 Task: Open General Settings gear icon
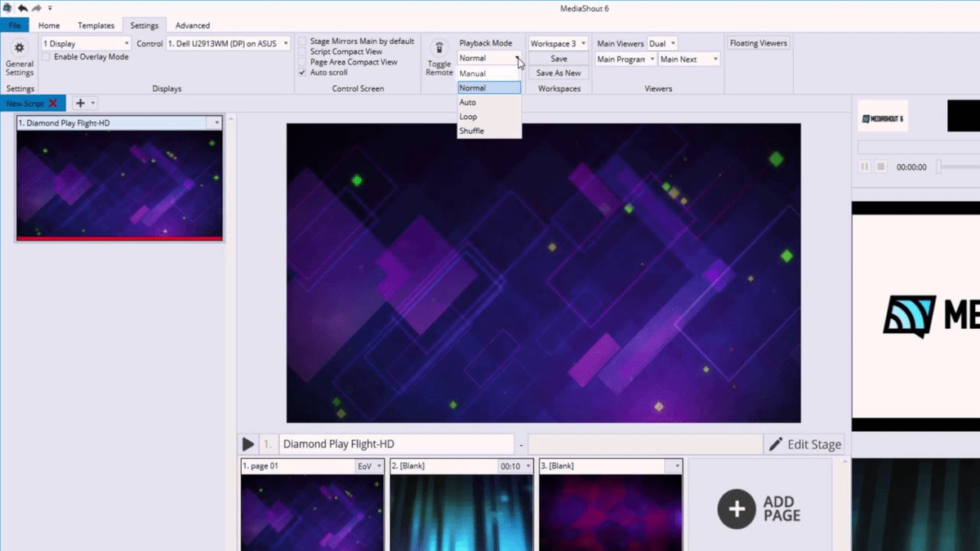click(x=20, y=48)
